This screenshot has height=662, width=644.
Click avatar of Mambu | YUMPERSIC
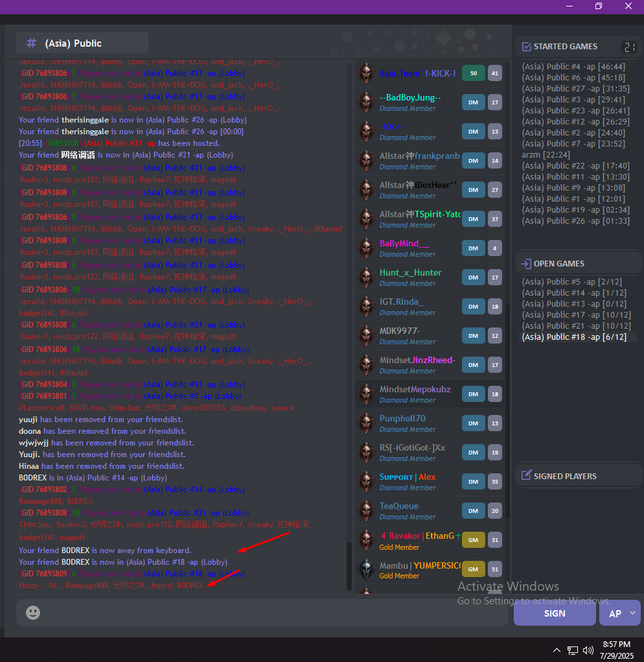coord(366,569)
